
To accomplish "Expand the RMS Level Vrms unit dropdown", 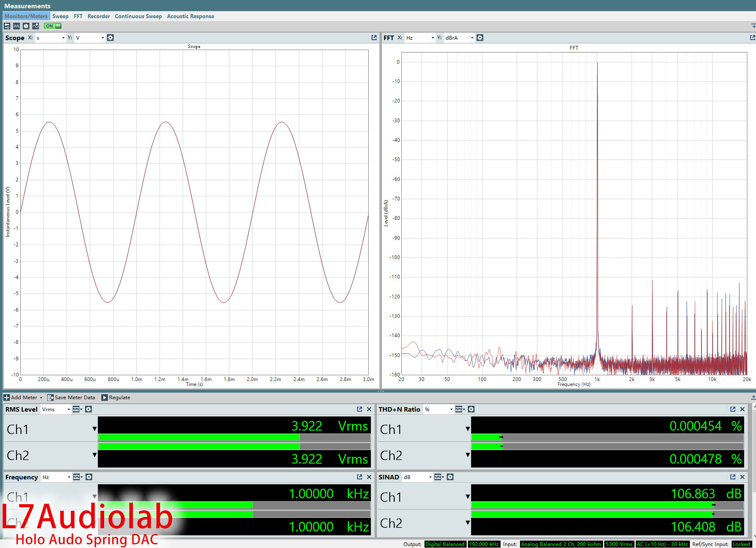I will pyautogui.click(x=69, y=409).
